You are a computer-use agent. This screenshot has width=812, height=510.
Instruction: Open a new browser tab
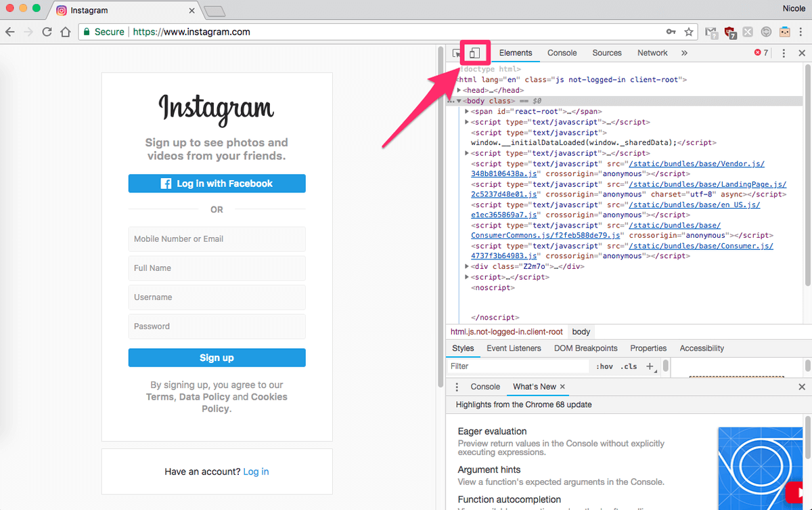[214, 11]
